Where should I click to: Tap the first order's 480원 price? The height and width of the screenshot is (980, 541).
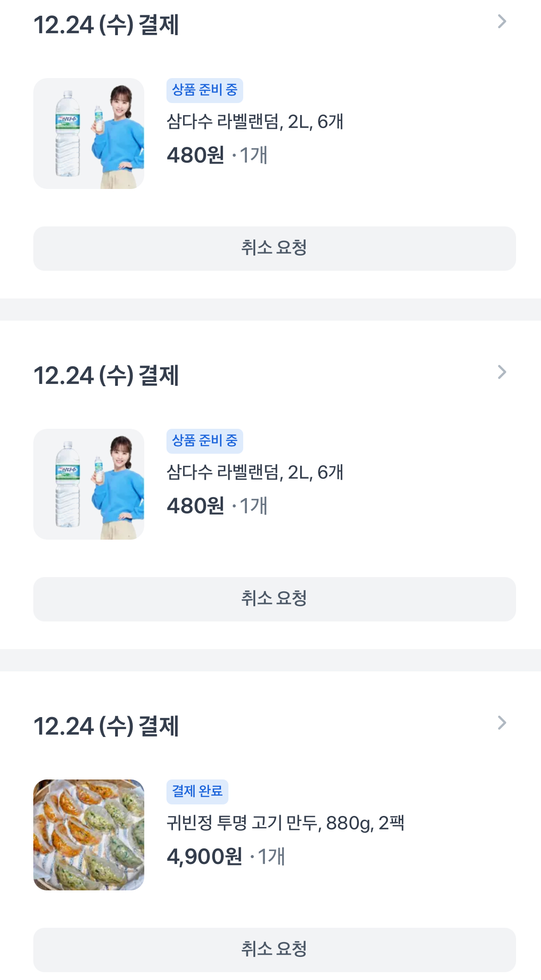196,156
